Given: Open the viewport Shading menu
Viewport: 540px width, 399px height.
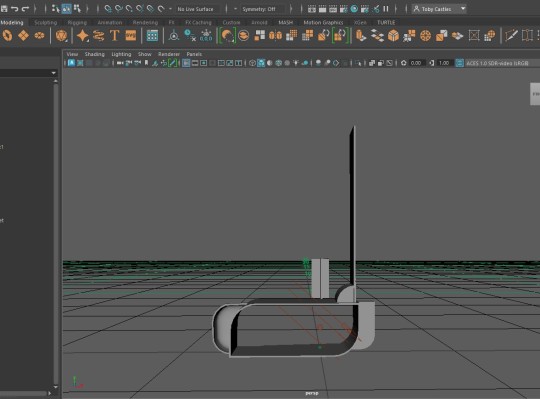Looking at the screenshot, I should (94, 54).
